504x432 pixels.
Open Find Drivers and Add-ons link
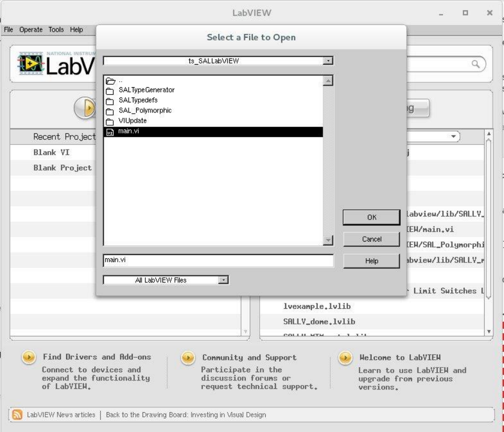click(x=97, y=357)
